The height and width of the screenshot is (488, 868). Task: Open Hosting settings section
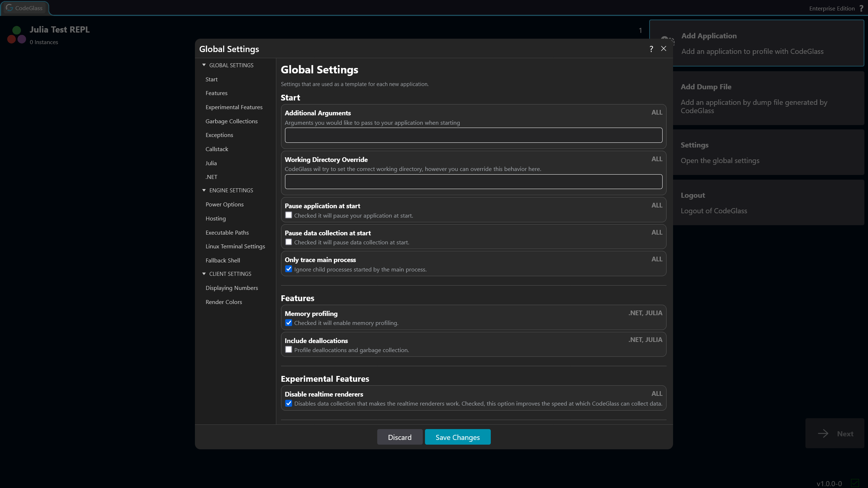216,218
